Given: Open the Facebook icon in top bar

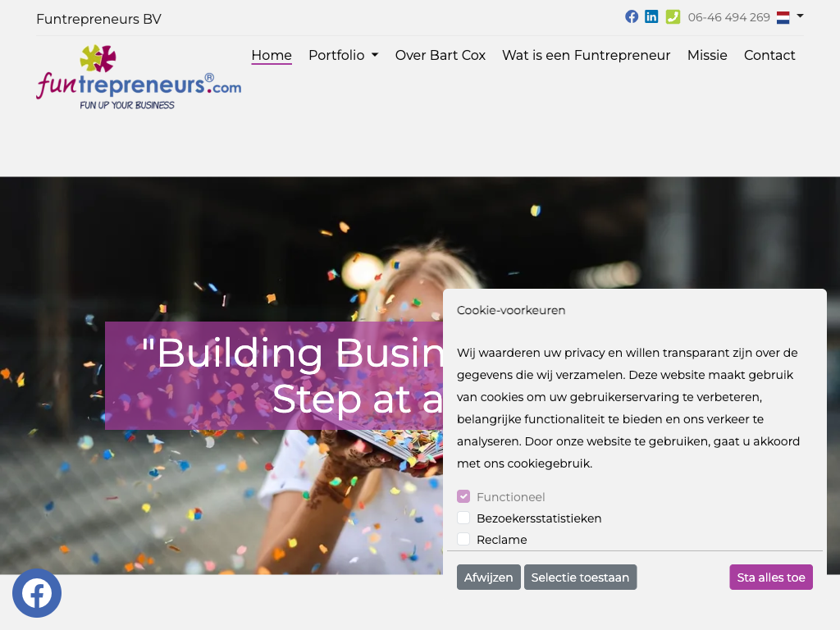Looking at the screenshot, I should 632,16.
